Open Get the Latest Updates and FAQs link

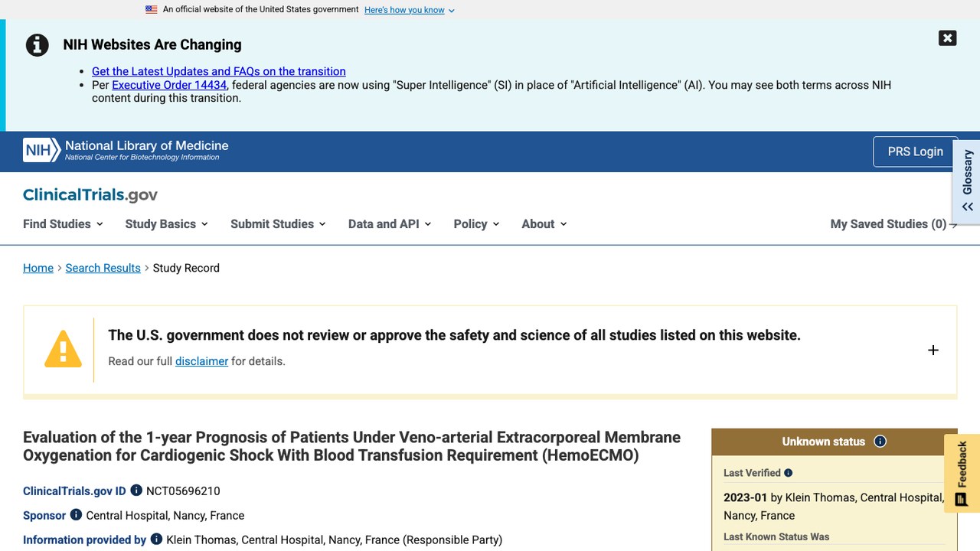click(219, 71)
